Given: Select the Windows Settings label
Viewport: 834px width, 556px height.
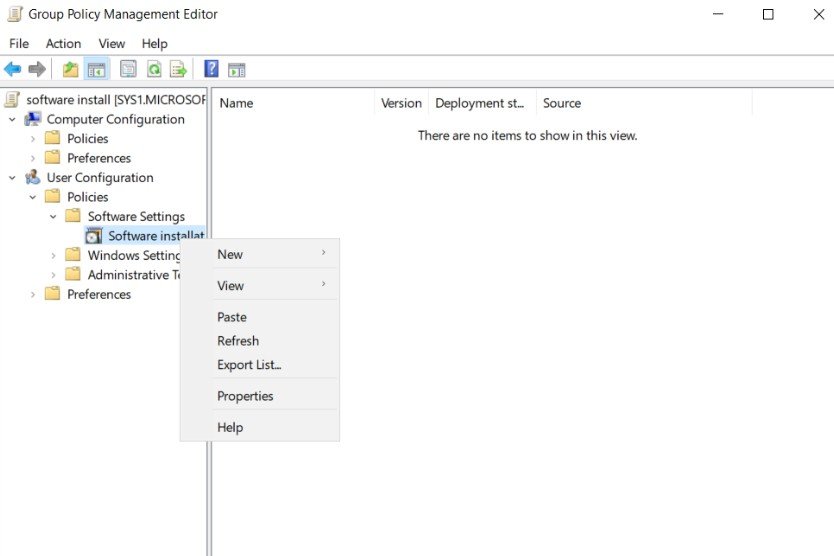Looking at the screenshot, I should coord(134,255).
